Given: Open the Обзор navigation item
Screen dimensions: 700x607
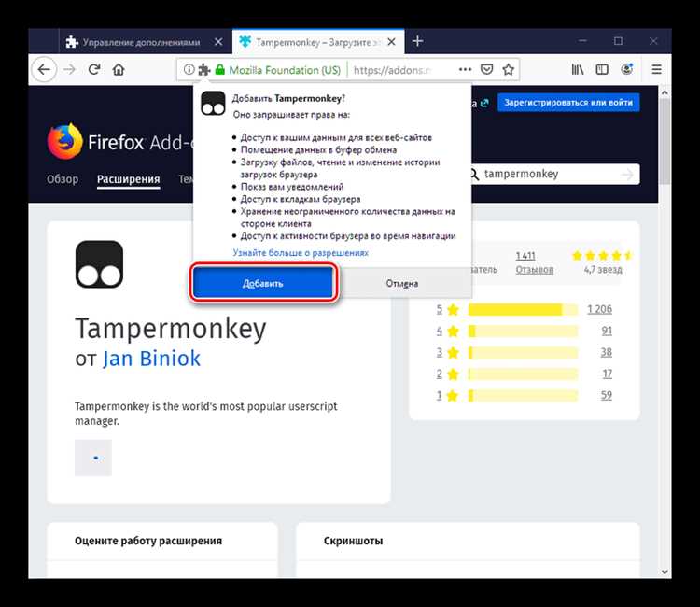Looking at the screenshot, I should coord(63,179).
